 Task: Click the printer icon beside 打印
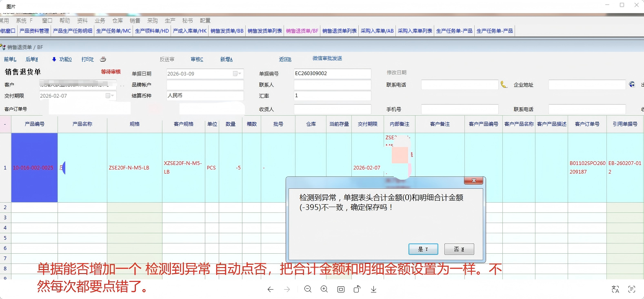click(x=103, y=59)
